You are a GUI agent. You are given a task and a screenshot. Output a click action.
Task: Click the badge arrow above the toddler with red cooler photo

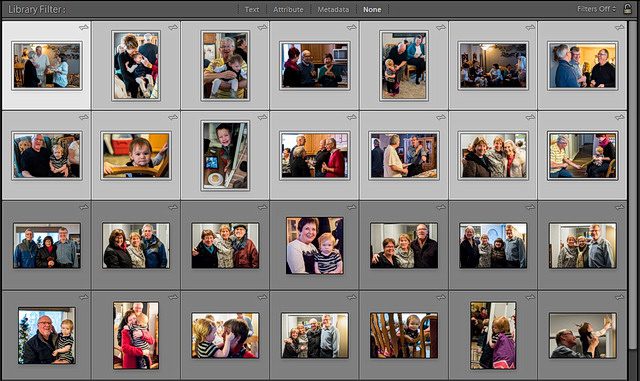pyautogui.click(x=173, y=117)
